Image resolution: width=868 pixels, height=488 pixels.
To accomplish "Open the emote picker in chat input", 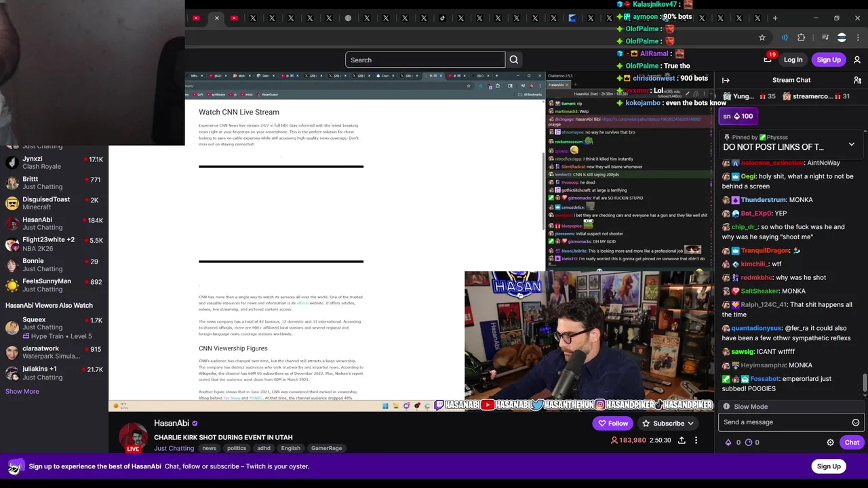I will point(856,422).
